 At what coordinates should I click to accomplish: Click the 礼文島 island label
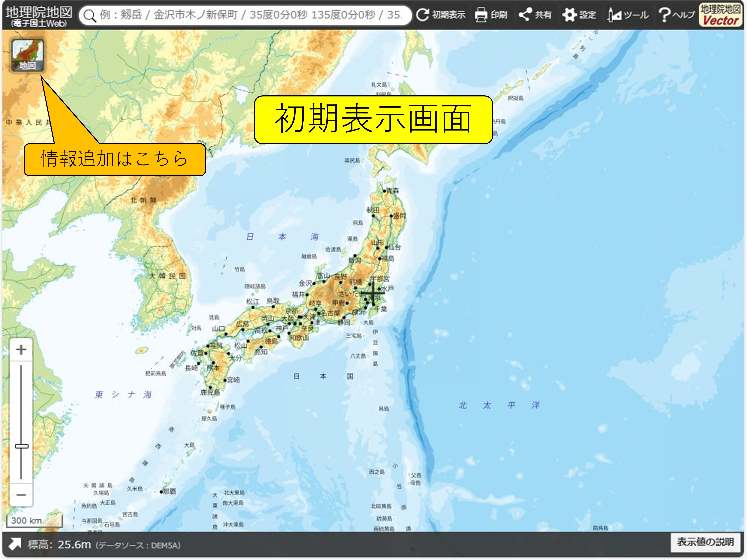pyautogui.click(x=379, y=84)
